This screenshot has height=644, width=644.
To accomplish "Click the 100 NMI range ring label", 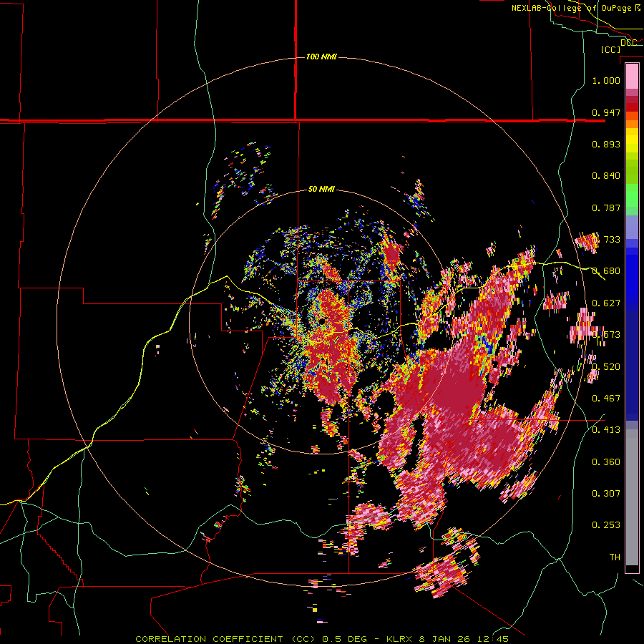I will point(321,57).
